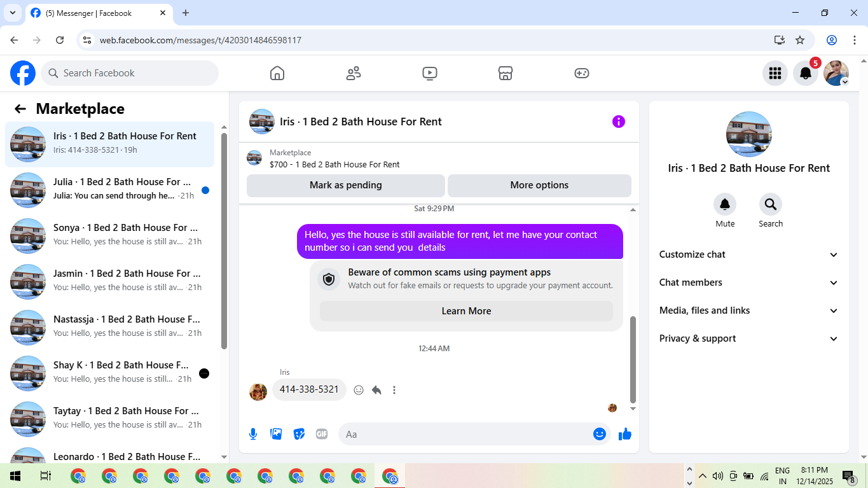Open more options for Iris's message
Screen dimensions: 868x488
(x=394, y=390)
